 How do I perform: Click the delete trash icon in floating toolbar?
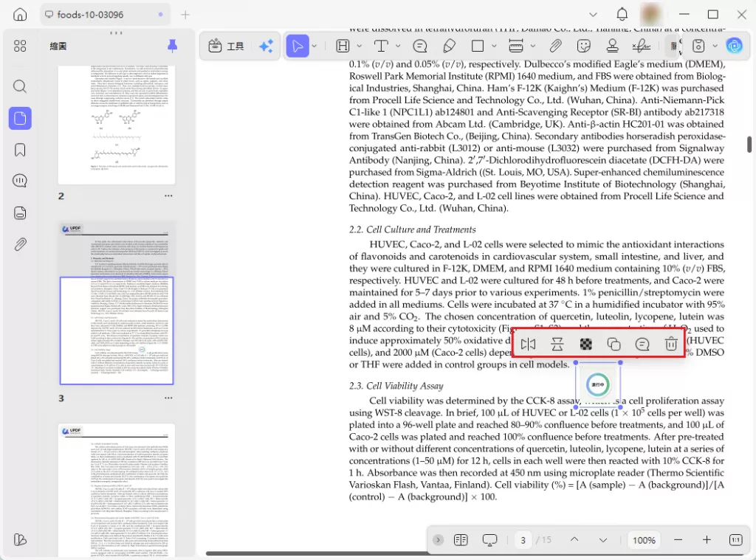[670, 344]
